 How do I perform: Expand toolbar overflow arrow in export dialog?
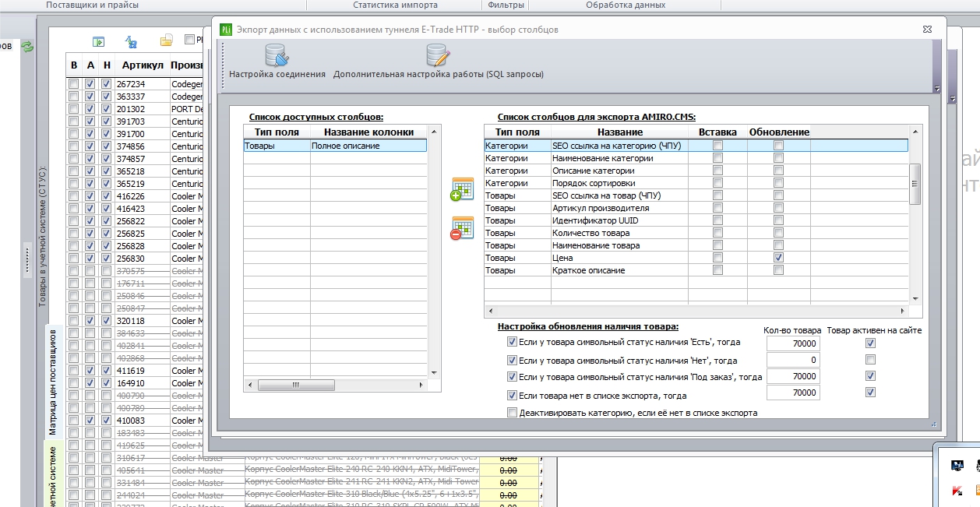[937, 89]
